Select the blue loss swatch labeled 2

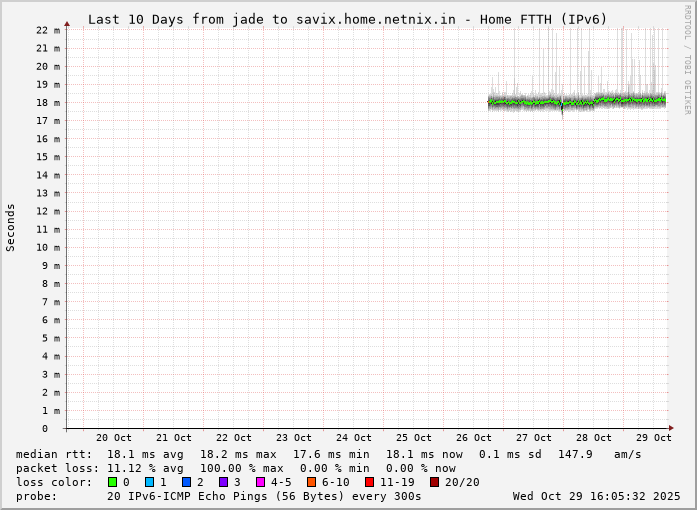pos(187,482)
